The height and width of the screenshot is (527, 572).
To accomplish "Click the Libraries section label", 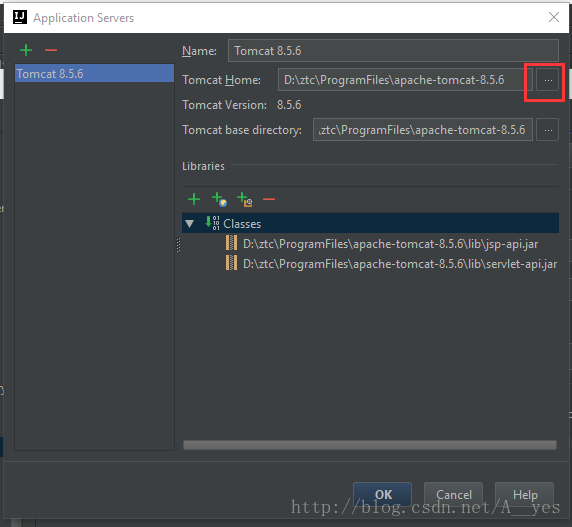I will [x=203, y=166].
